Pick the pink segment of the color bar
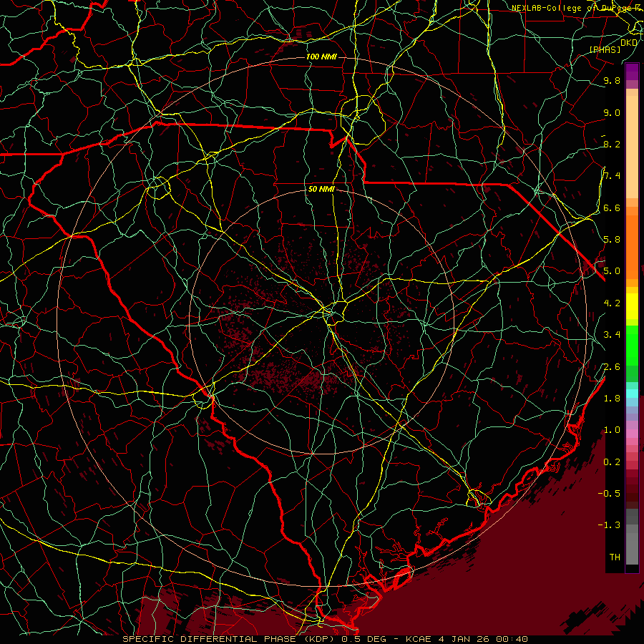This screenshot has width=644, height=644. (x=632, y=434)
